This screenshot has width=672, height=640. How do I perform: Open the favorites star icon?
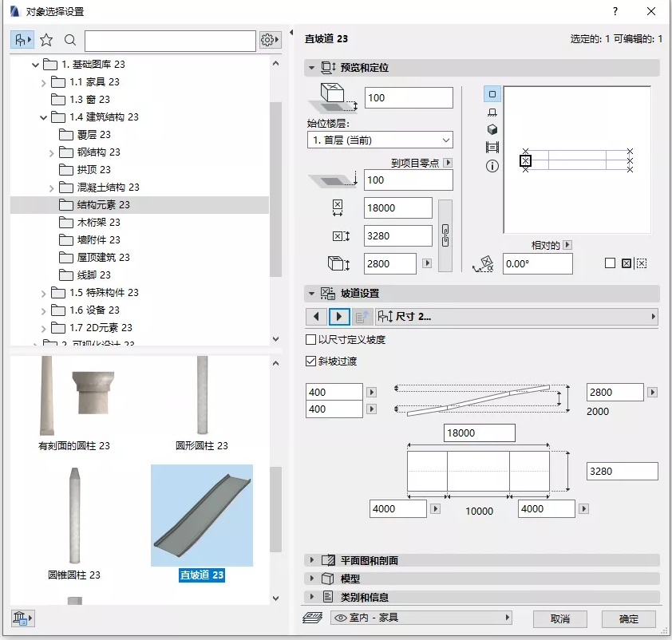click(x=46, y=40)
